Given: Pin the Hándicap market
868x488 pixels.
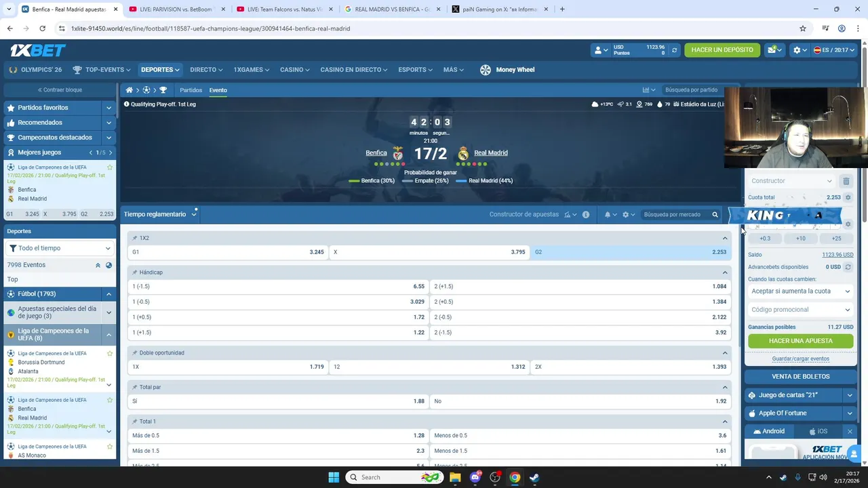Looking at the screenshot, I should pos(135,272).
